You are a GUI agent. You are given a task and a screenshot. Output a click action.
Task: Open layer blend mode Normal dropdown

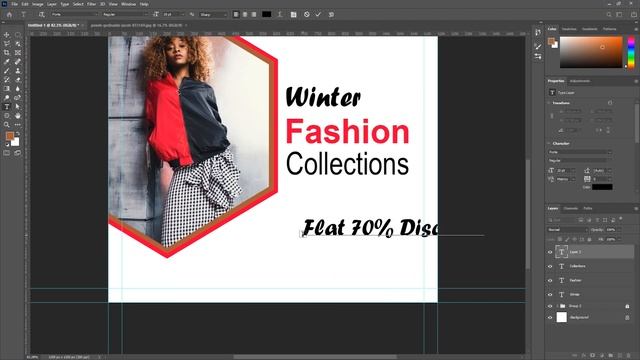click(x=567, y=230)
